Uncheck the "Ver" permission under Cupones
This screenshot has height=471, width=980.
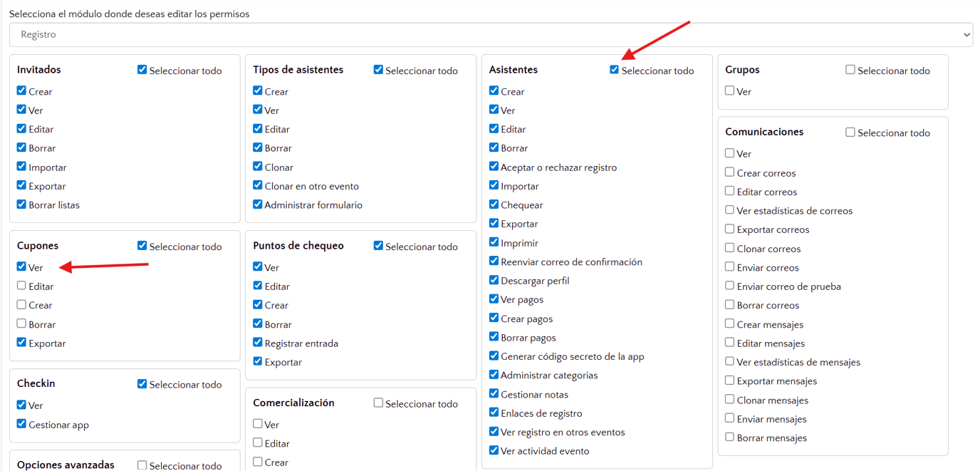coord(21,267)
